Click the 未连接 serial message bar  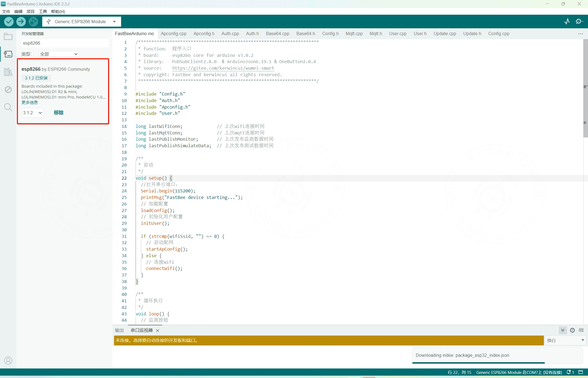tap(329, 340)
